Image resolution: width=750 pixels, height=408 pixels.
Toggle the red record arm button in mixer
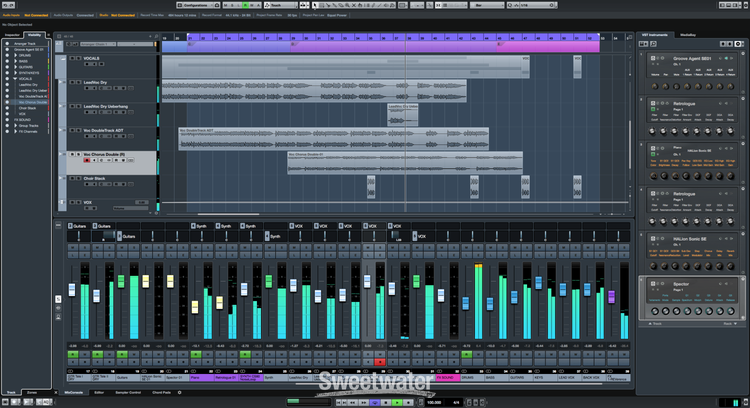(x=380, y=362)
